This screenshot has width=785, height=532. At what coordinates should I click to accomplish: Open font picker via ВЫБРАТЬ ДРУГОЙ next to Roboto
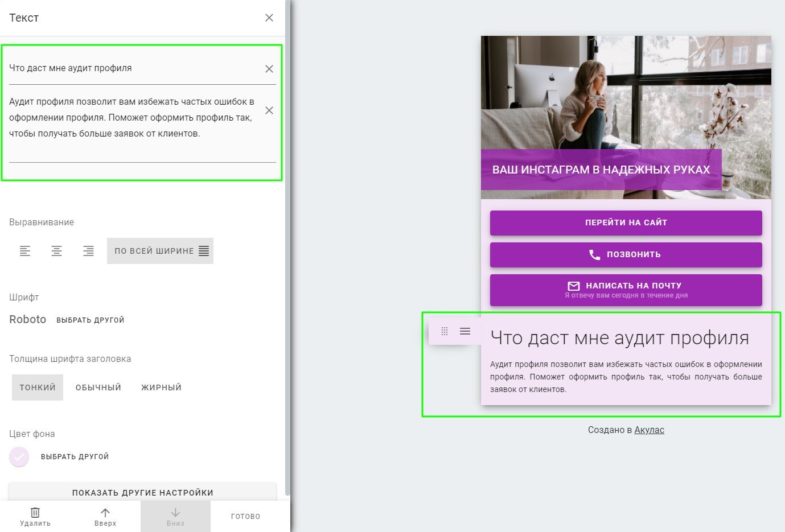click(91, 320)
